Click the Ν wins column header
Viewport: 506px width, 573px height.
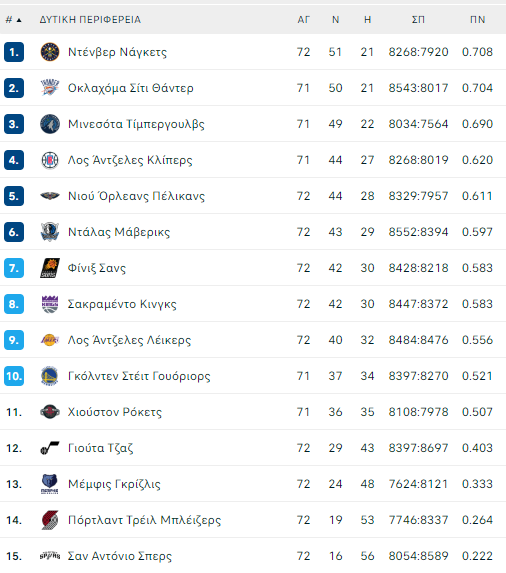335,20
